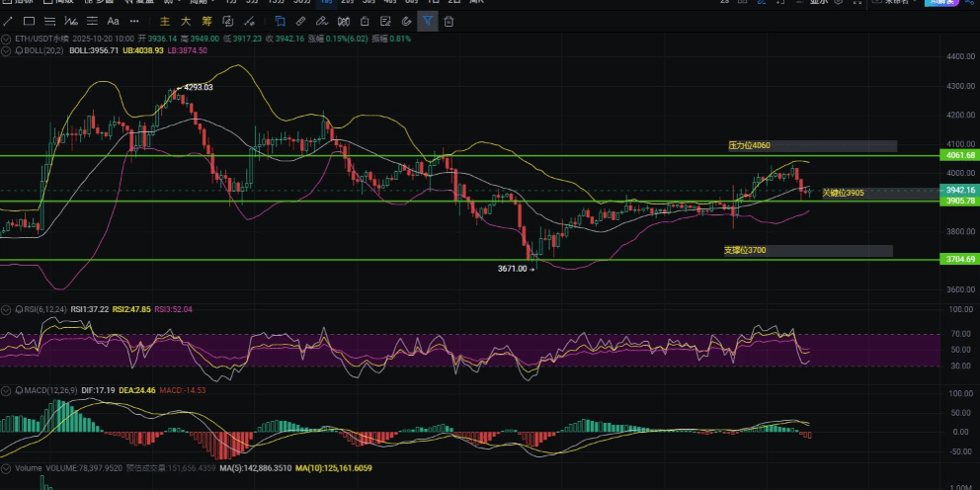
Task: Collapse the Volume panel chevron
Action: coord(6,468)
